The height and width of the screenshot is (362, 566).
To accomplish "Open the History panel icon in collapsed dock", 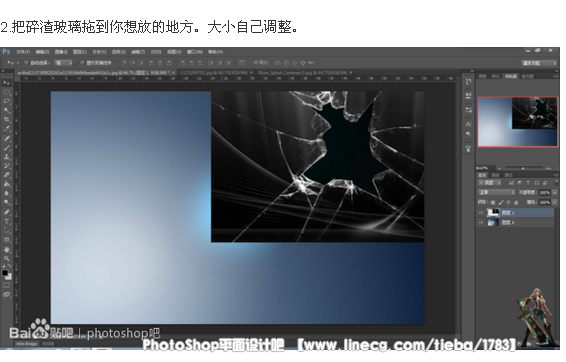I will pos(468,82).
